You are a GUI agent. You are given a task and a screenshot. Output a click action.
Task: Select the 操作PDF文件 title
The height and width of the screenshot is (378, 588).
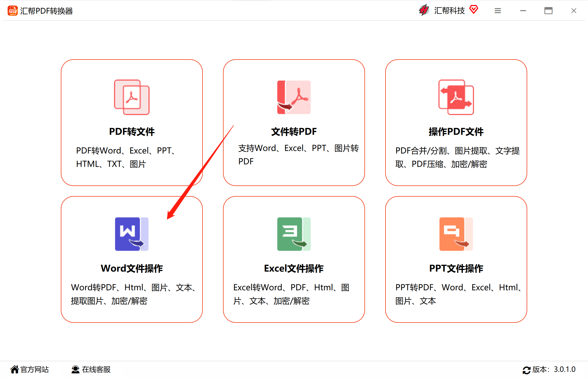point(456,131)
